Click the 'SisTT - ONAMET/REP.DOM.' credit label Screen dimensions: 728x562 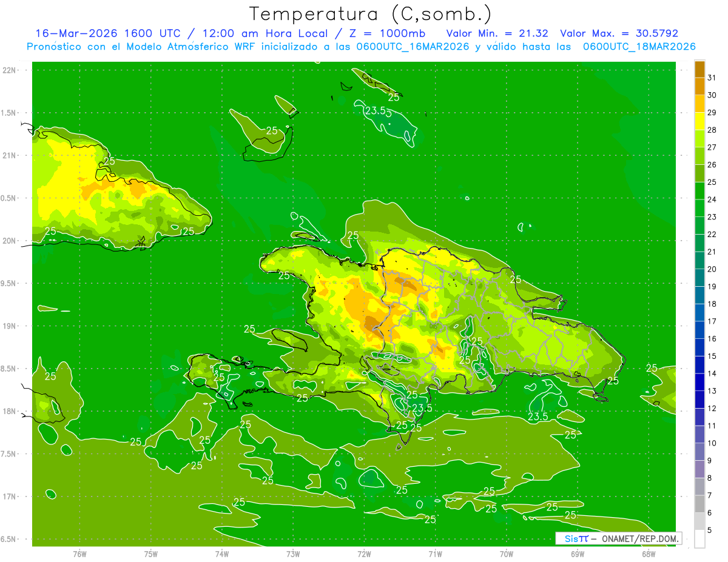[619, 538]
